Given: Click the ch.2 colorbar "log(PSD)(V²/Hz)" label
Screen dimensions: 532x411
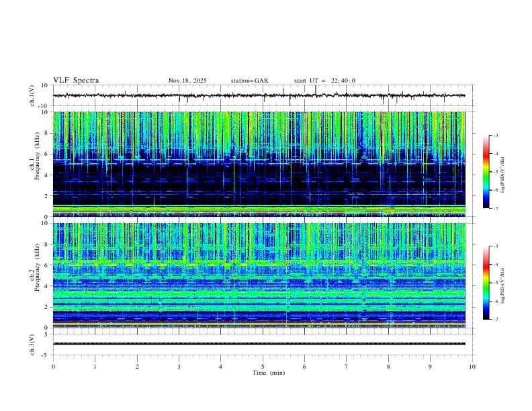Looking at the screenshot, I should 503,286.
